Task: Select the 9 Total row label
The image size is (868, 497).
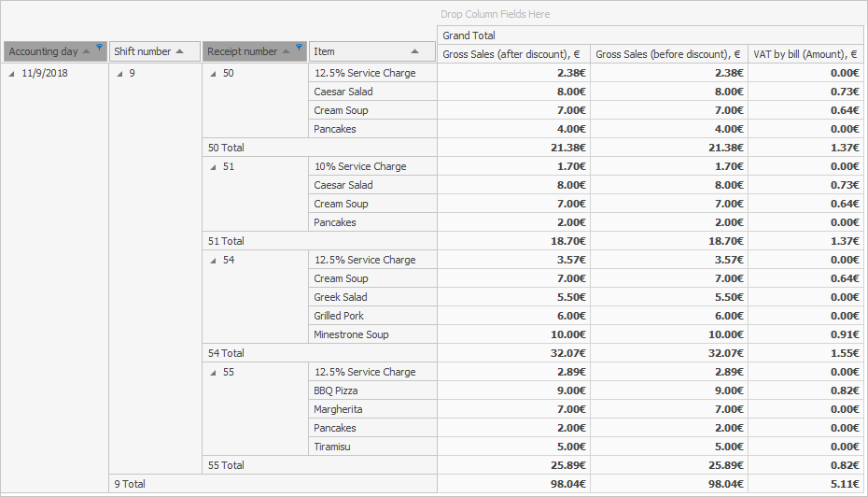Action: click(x=130, y=484)
